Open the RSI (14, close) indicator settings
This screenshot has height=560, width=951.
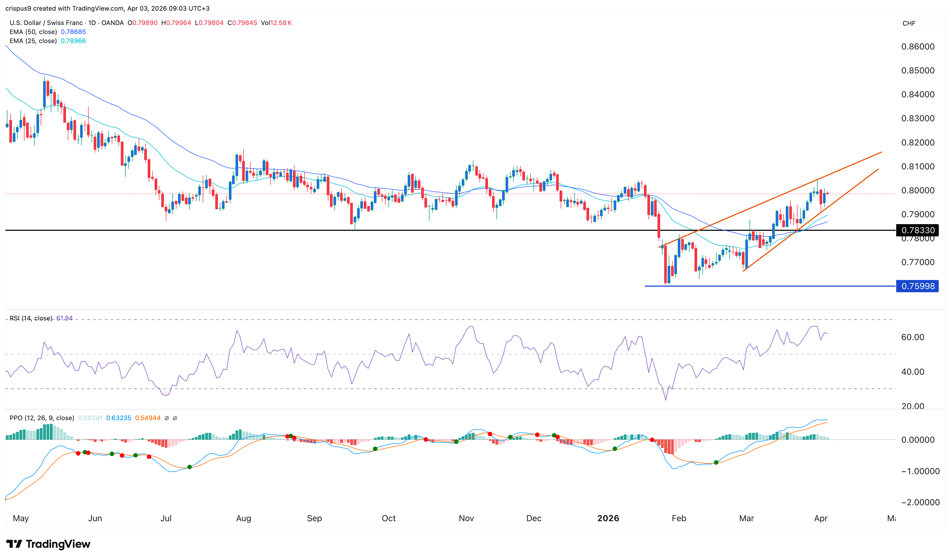tap(30, 318)
